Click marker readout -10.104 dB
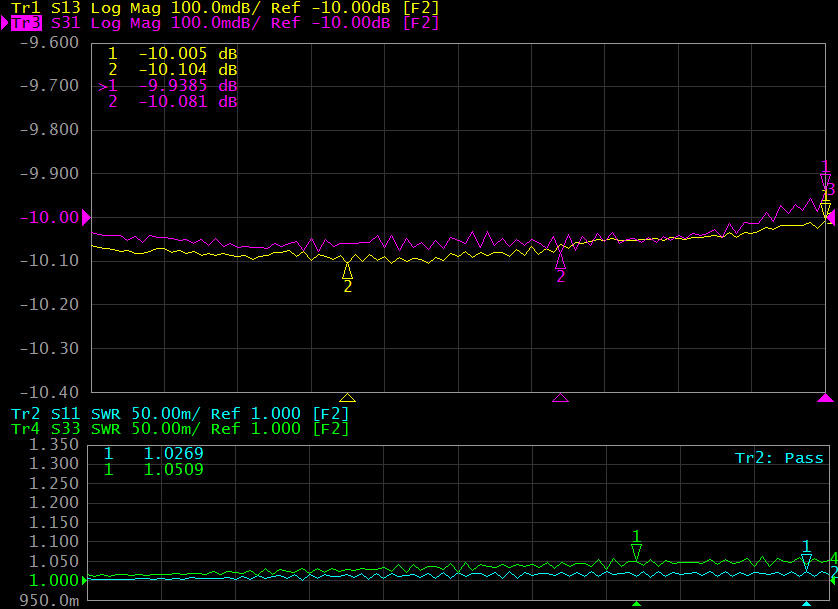This screenshot has width=838, height=609. point(188,69)
